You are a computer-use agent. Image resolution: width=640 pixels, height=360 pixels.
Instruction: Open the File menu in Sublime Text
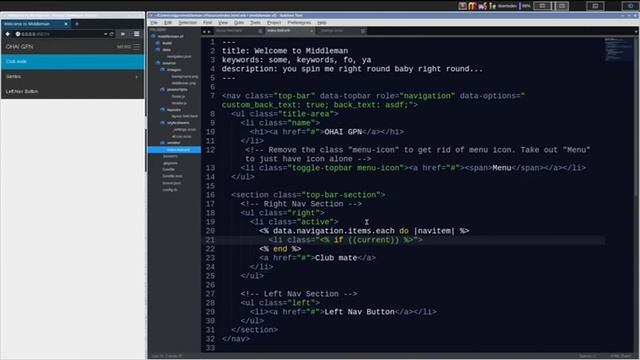point(154,22)
